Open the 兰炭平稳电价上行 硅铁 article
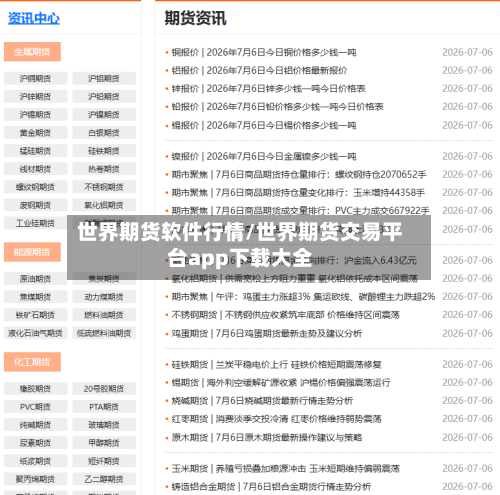Image resolution: width=500 pixels, height=495 pixels. (277, 364)
